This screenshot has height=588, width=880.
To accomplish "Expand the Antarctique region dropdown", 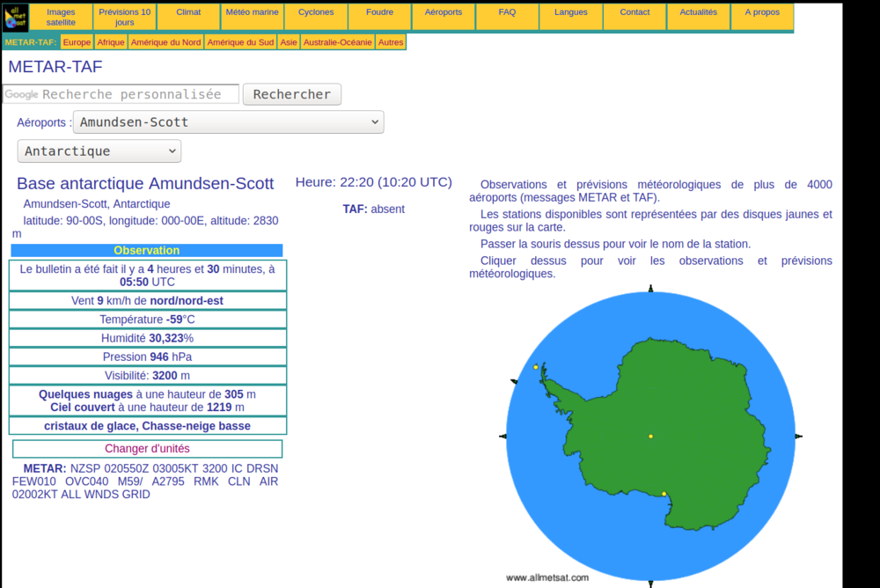I will [99, 151].
